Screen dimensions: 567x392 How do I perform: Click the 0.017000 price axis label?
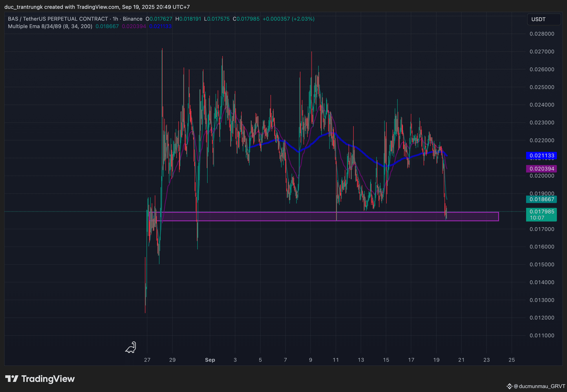pyautogui.click(x=542, y=229)
